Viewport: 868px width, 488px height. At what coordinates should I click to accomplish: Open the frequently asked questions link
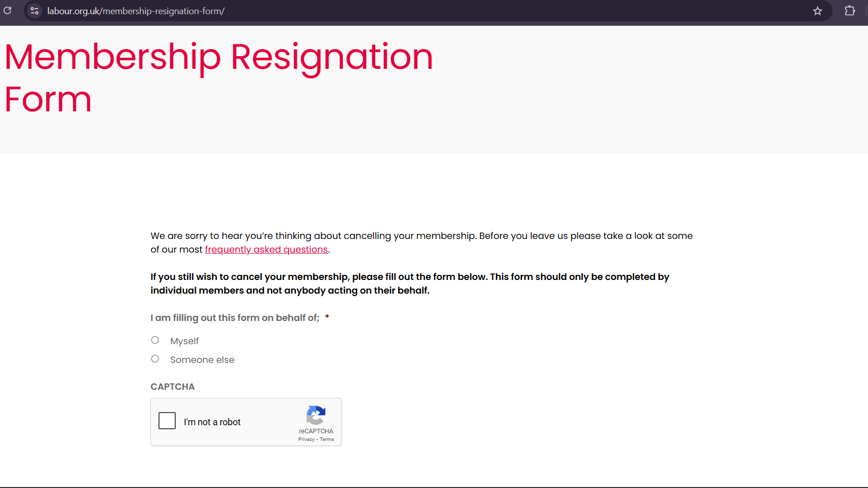pos(266,250)
